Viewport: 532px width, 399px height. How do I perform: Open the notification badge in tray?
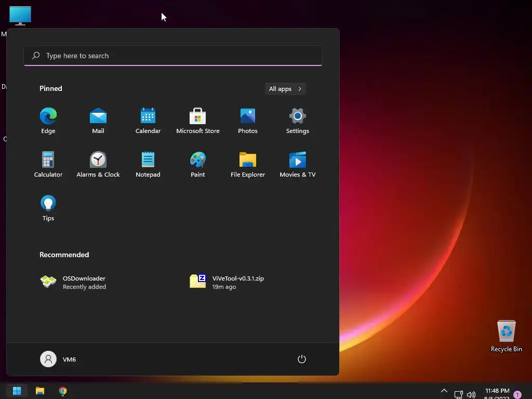(x=517, y=395)
